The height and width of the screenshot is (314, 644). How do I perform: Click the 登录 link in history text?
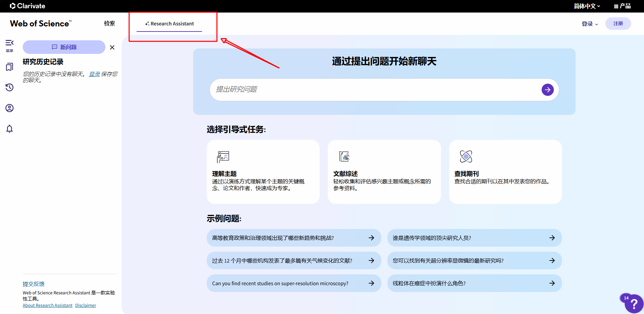point(95,74)
